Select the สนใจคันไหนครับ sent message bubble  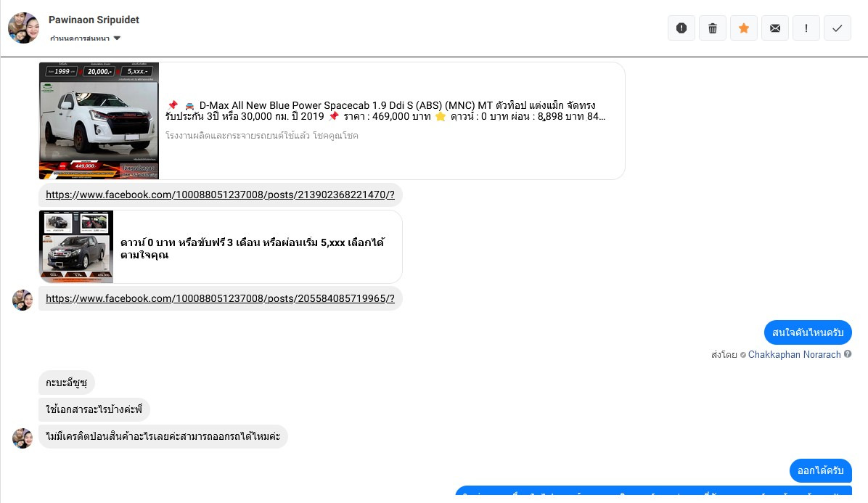click(x=808, y=332)
